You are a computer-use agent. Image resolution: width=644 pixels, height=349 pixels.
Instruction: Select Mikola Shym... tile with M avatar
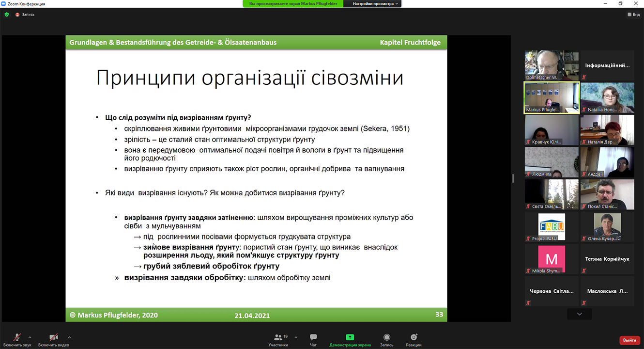(552, 259)
